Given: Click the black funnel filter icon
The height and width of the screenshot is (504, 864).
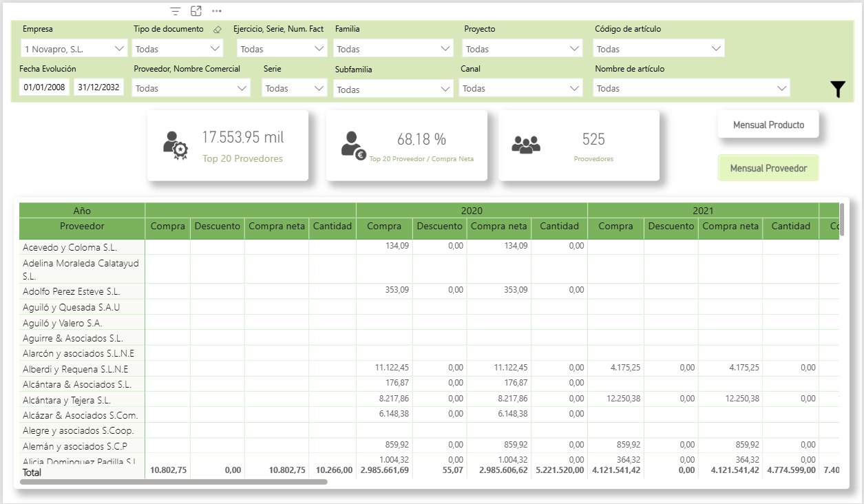Looking at the screenshot, I should [x=837, y=90].
